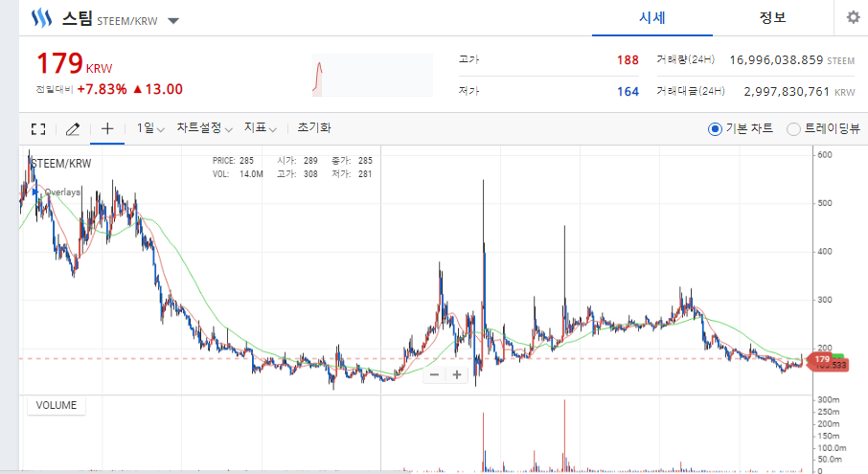The height and width of the screenshot is (474, 868).
Task: Open the STEEM/KRW market selector arrow
Action: coord(173,21)
